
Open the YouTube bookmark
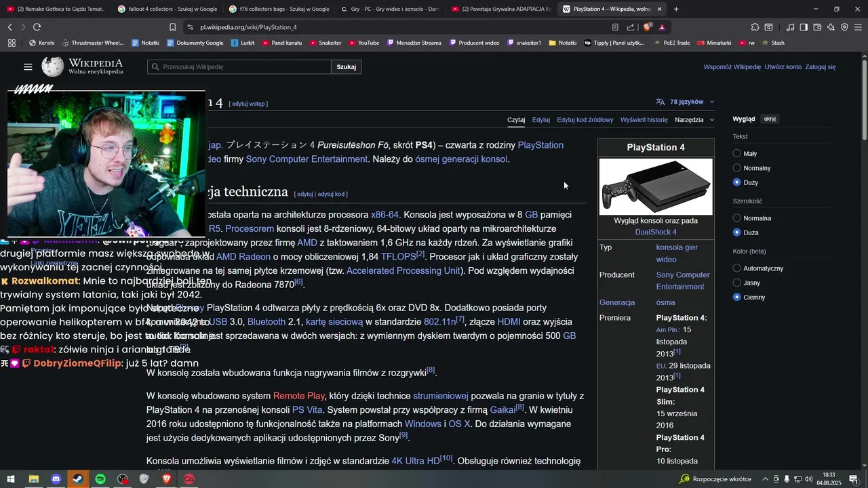[363, 43]
